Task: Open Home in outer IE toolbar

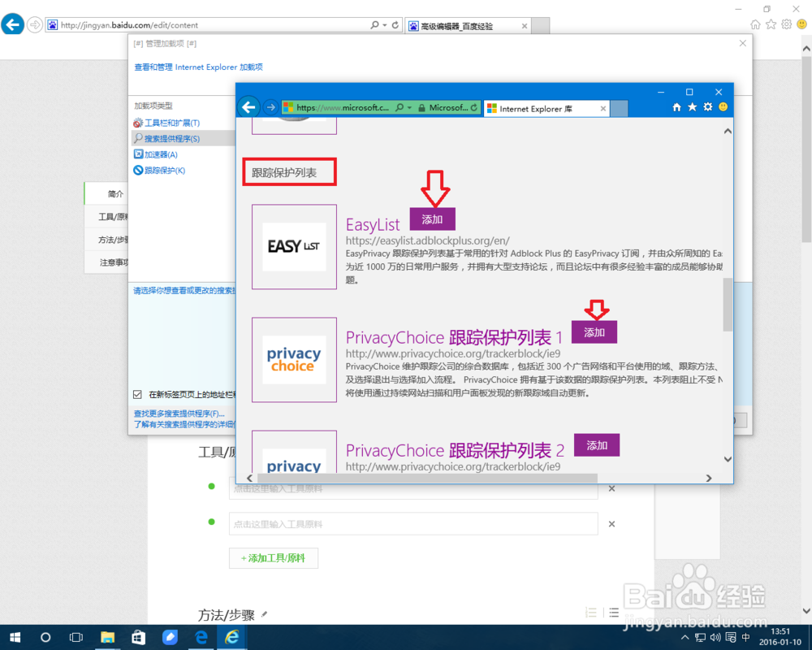Action: 755,24
